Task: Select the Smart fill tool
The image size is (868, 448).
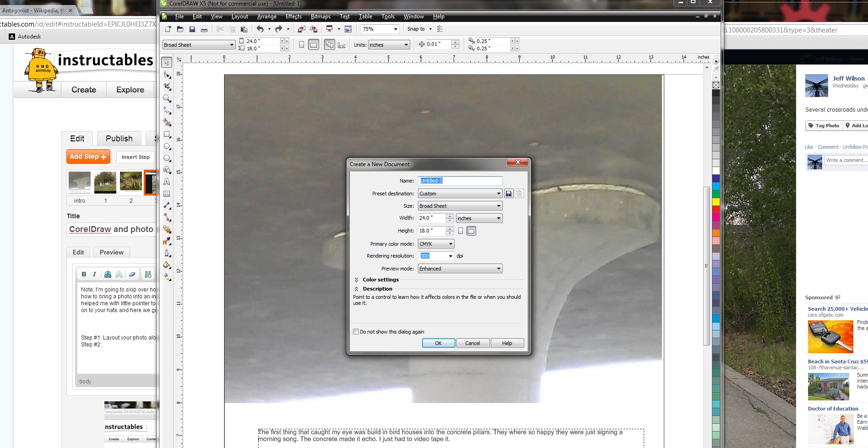Action: 167,122
